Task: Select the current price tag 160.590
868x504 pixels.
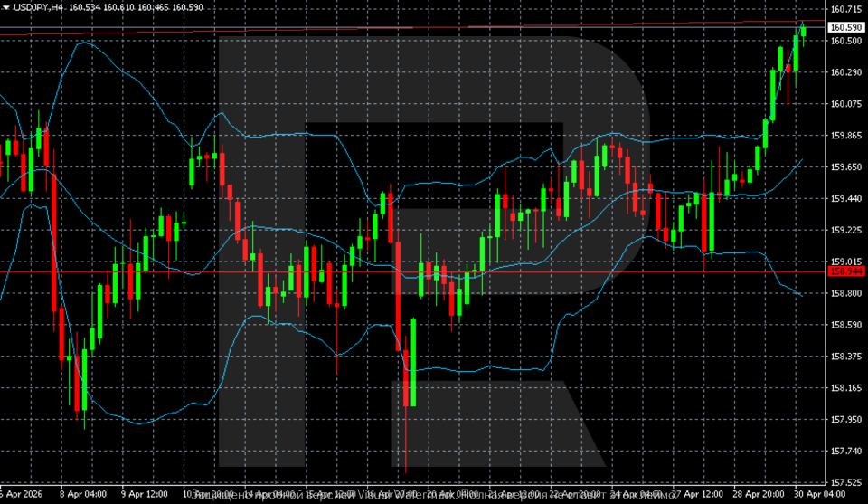Action: [x=843, y=28]
